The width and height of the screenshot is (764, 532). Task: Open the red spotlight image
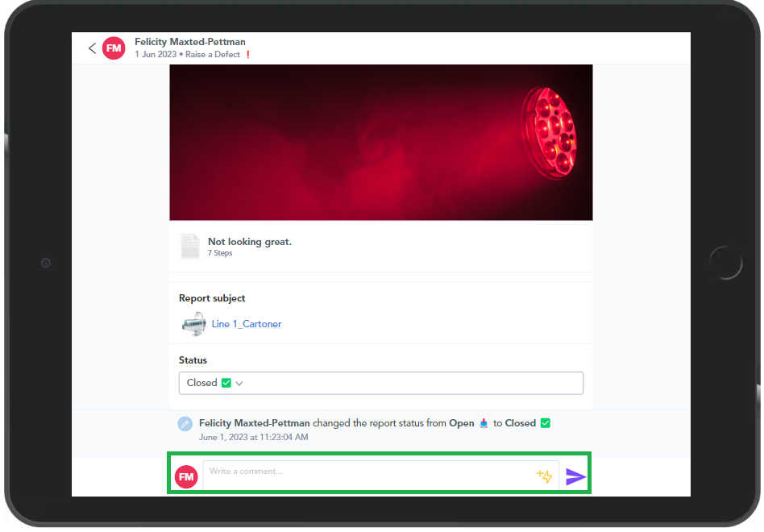pos(380,143)
